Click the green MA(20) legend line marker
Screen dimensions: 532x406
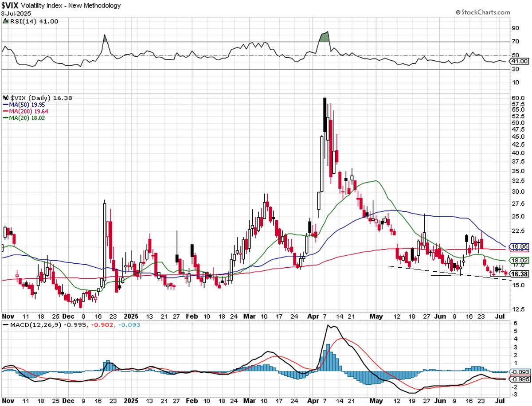(5, 118)
